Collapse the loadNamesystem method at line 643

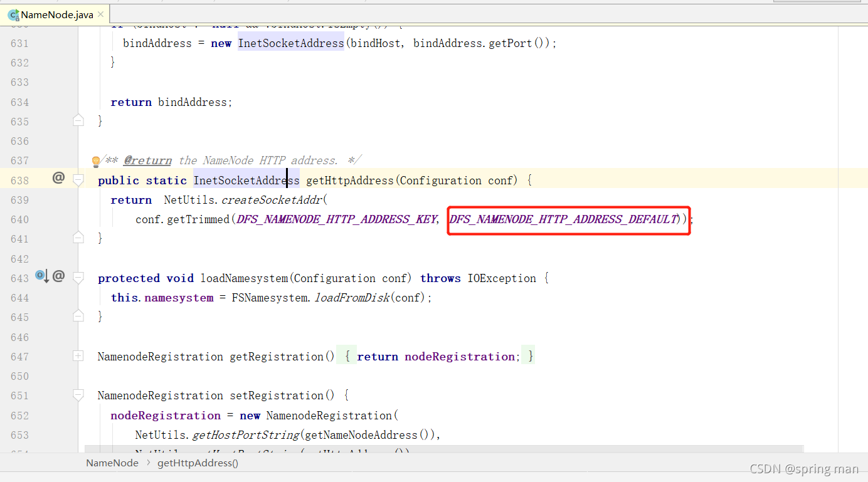coord(78,278)
